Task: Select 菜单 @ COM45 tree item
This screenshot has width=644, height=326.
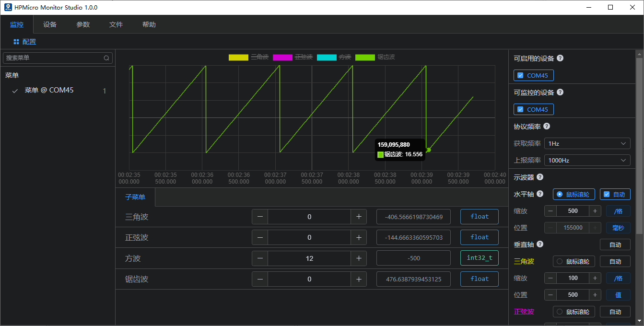Action: pos(58,91)
